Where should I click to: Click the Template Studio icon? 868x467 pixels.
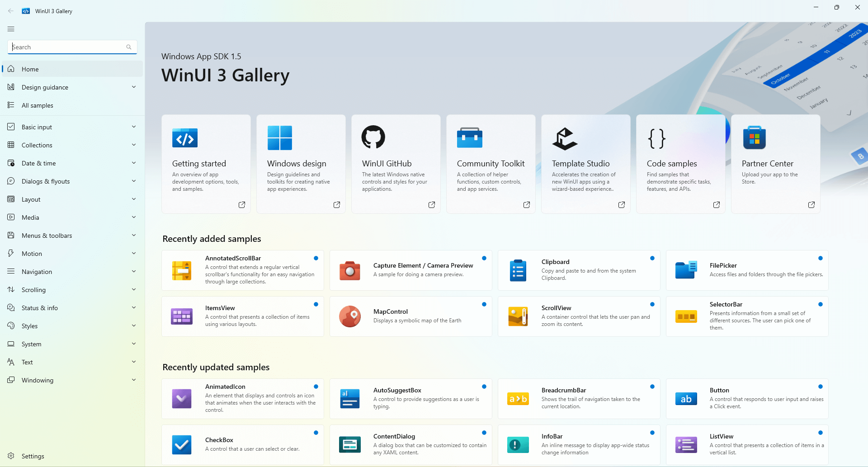565,138
